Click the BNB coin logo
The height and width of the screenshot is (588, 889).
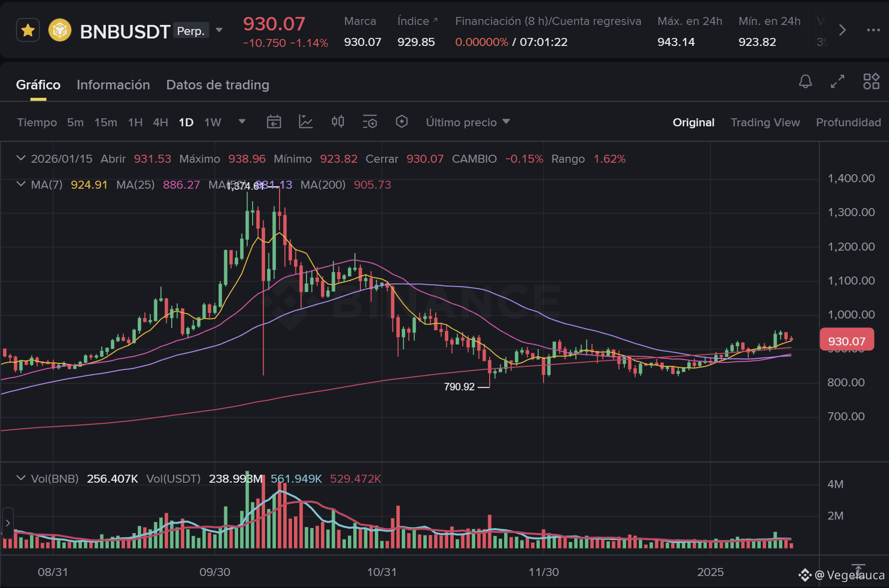[60, 30]
